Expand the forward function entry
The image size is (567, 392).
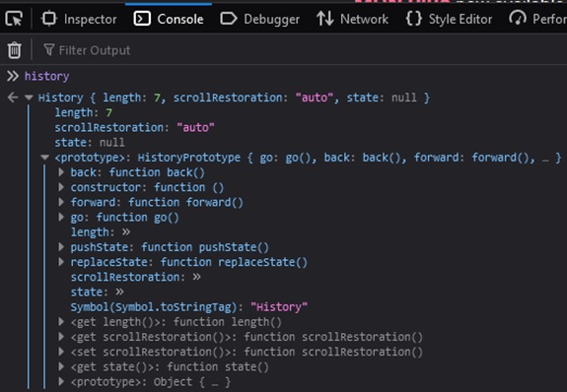[61, 202]
